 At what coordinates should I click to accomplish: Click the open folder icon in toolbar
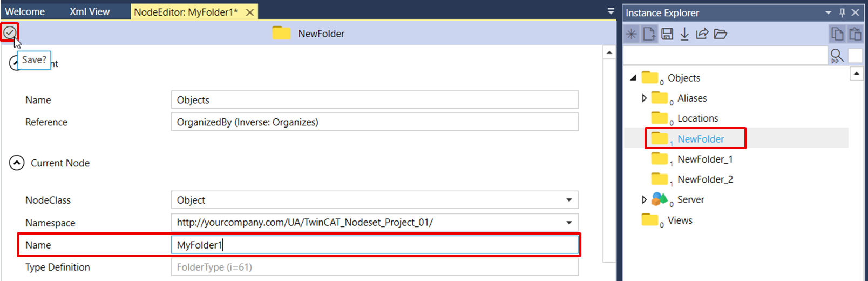pos(721,34)
